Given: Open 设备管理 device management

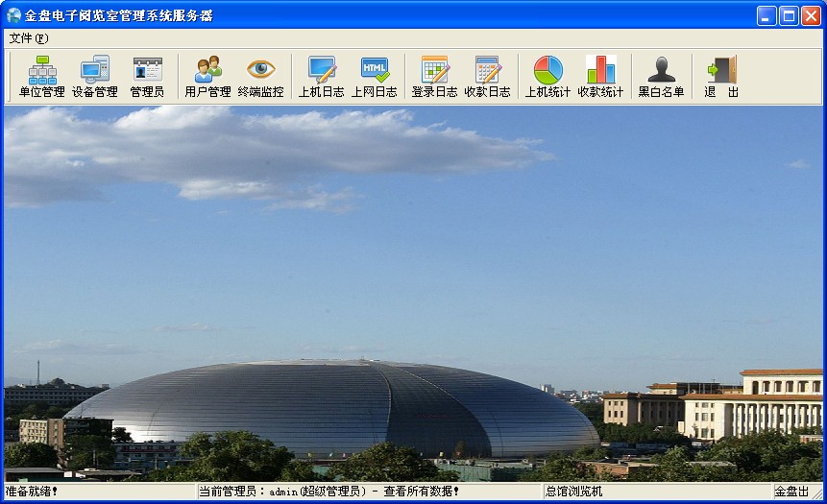Looking at the screenshot, I should point(95,77).
